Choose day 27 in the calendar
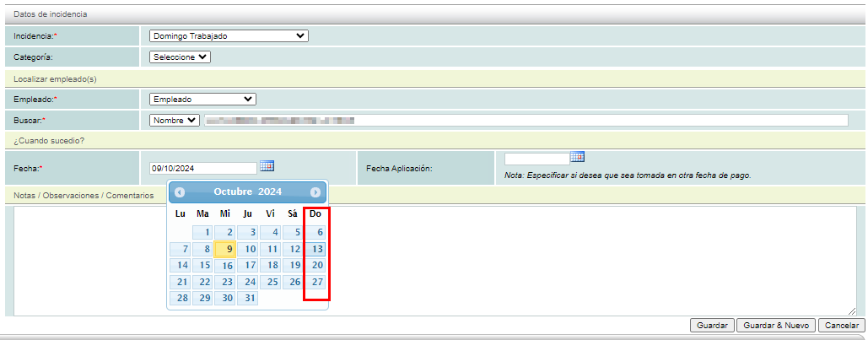The image size is (868, 340). (x=316, y=282)
